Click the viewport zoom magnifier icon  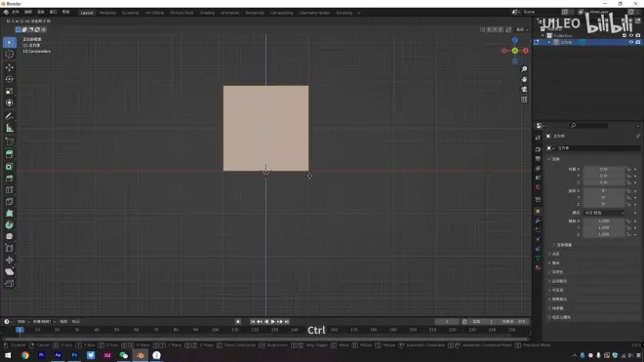click(524, 69)
